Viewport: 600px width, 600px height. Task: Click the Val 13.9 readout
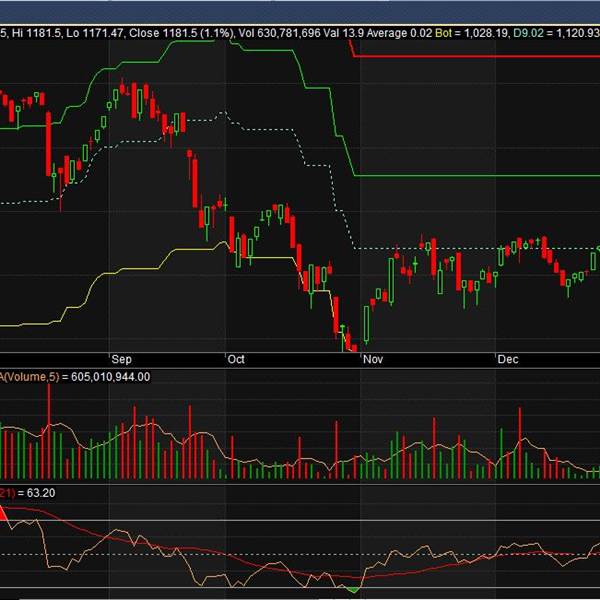(344, 33)
